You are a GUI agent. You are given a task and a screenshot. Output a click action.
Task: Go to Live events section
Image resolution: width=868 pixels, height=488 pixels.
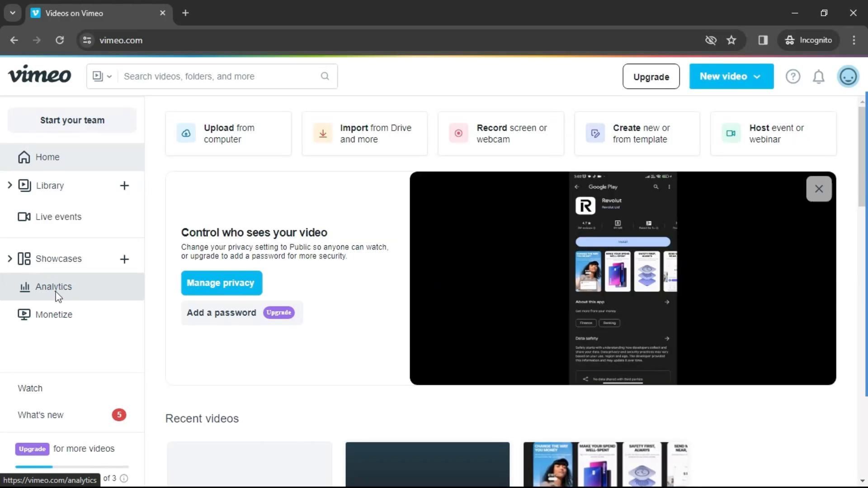coord(58,217)
